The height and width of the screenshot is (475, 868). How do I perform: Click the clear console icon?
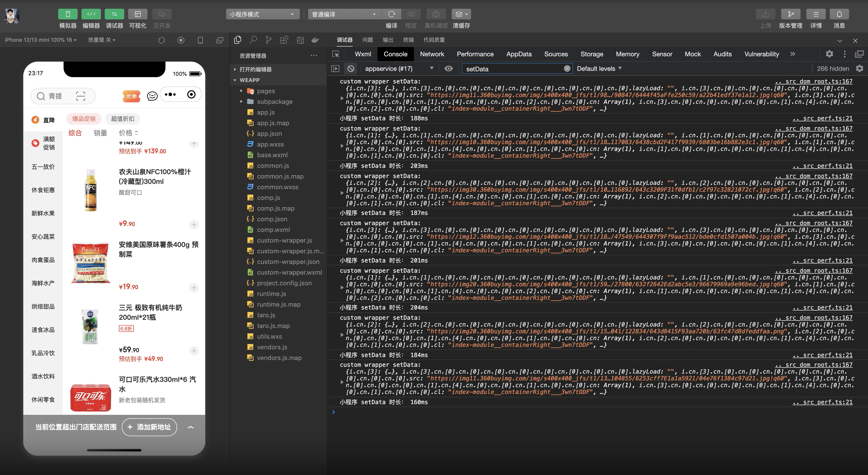pos(351,69)
